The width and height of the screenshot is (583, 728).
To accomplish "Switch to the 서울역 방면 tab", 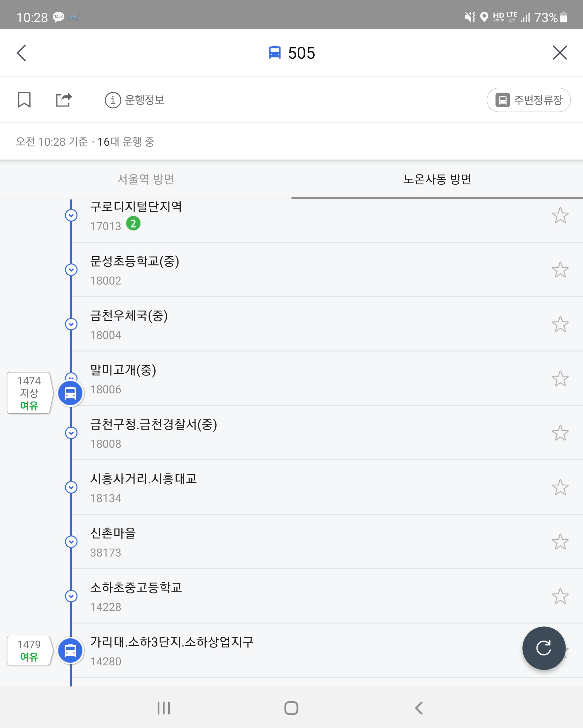I will click(x=145, y=179).
